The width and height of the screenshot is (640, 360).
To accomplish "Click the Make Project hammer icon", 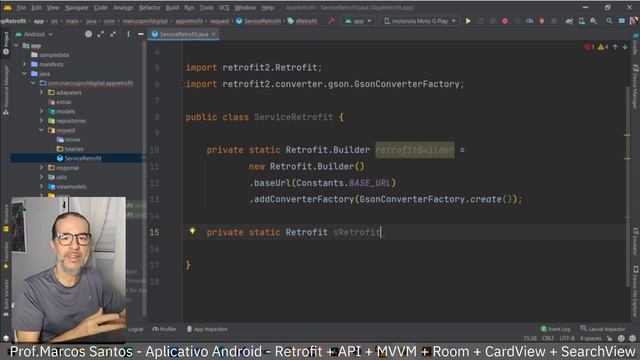I will pyautogui.click(x=331, y=21).
